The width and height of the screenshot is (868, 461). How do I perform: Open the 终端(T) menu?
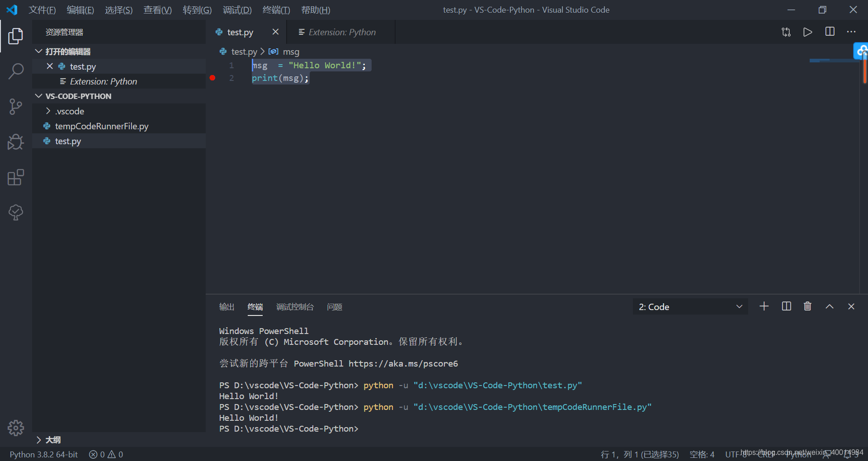pos(276,10)
